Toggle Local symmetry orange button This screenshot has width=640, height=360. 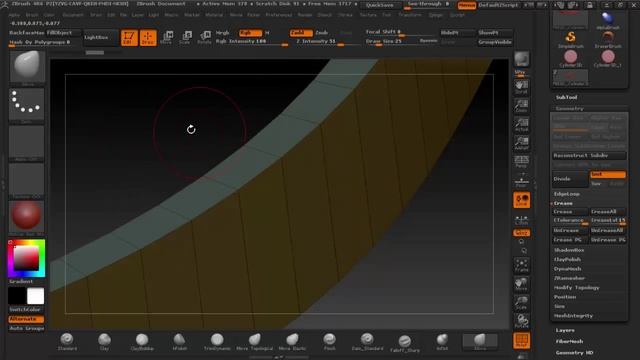(x=521, y=200)
